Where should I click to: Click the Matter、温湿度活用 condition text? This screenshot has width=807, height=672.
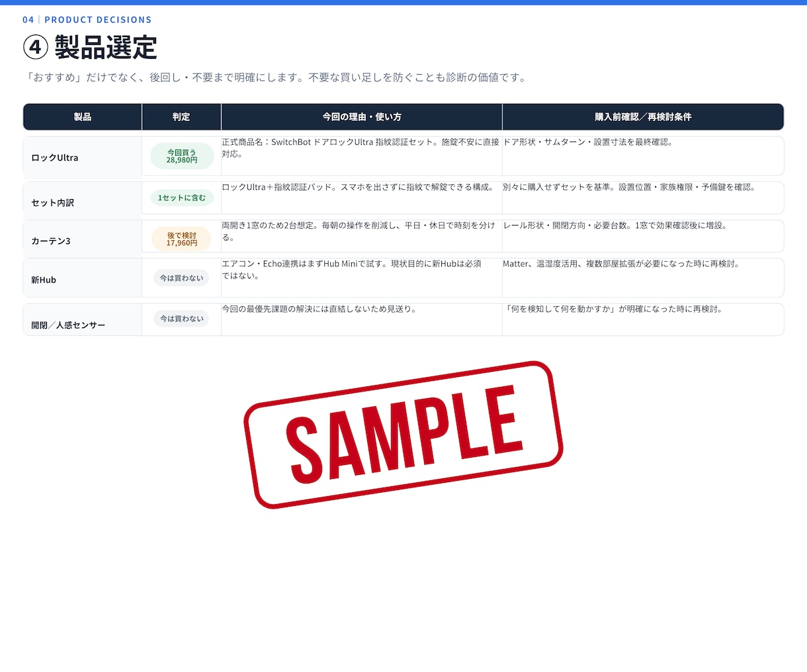(621, 264)
